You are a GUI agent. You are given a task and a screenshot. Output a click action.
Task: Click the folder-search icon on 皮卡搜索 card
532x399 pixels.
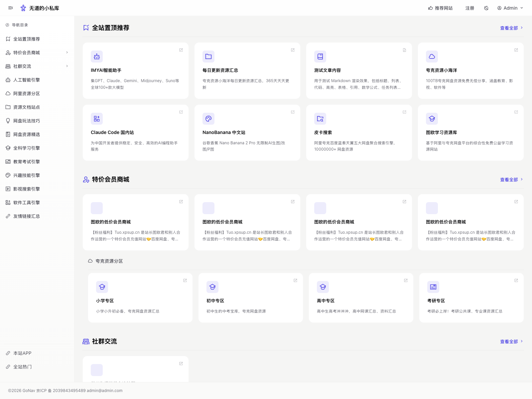(x=320, y=119)
